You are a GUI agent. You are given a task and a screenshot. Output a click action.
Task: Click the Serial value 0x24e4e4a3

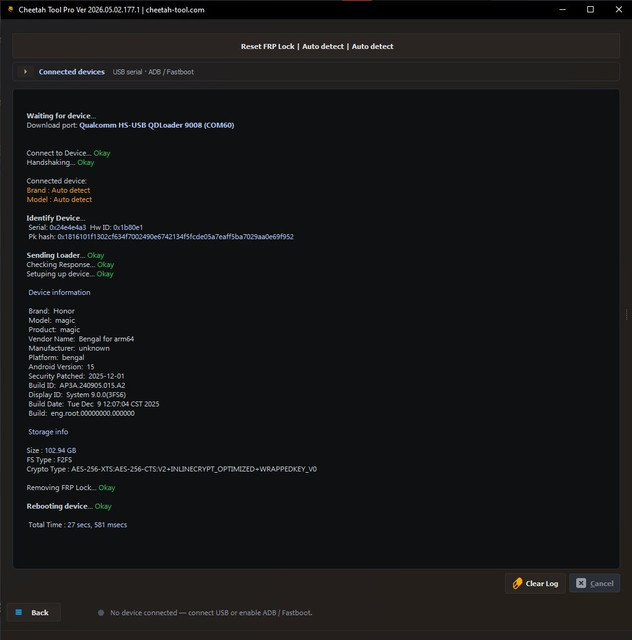coord(68,227)
